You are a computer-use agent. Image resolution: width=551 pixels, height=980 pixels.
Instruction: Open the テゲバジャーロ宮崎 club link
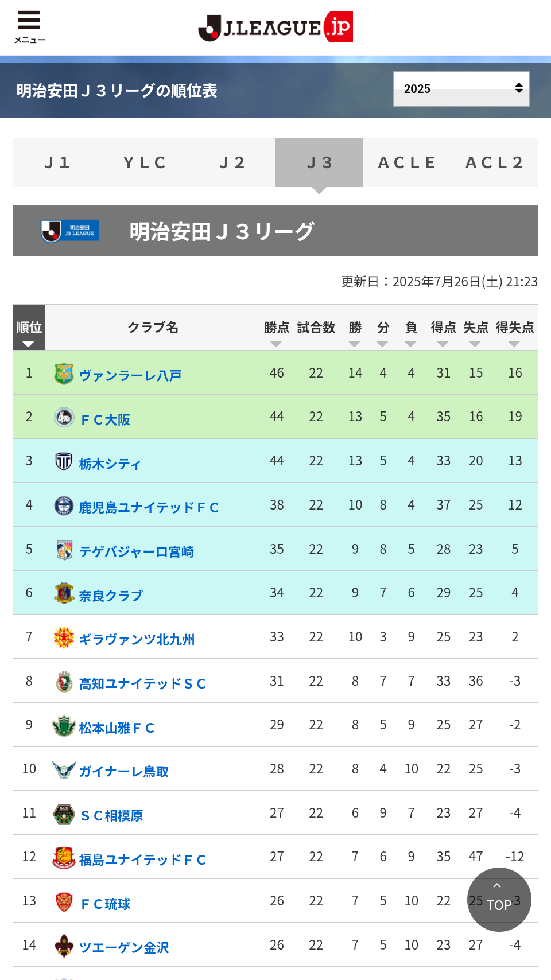(136, 551)
